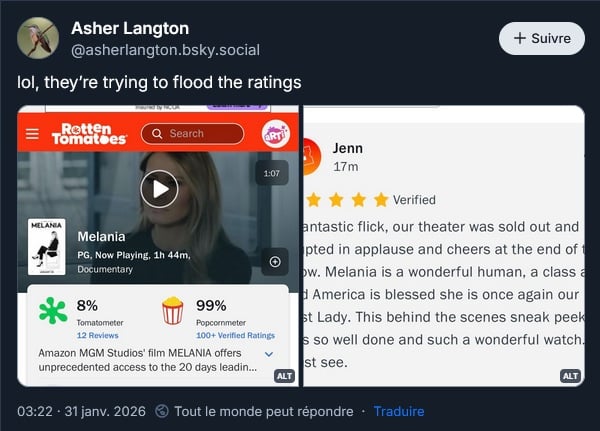600x431 pixels.
Task: Click the reply settings globe icon
Action: 162,411
